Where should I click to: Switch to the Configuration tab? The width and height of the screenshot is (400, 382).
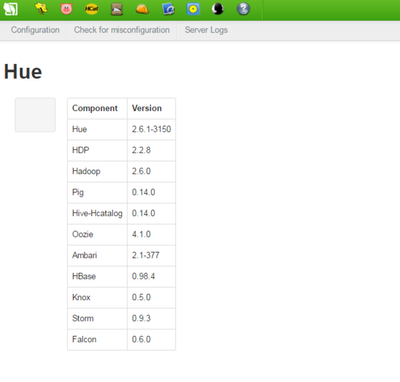[35, 30]
